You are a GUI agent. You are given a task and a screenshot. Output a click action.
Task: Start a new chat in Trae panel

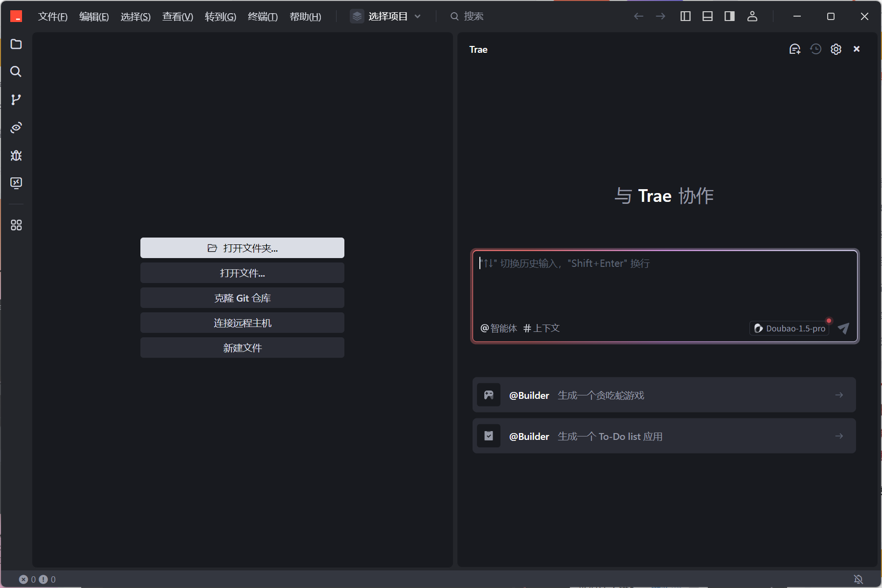click(795, 49)
